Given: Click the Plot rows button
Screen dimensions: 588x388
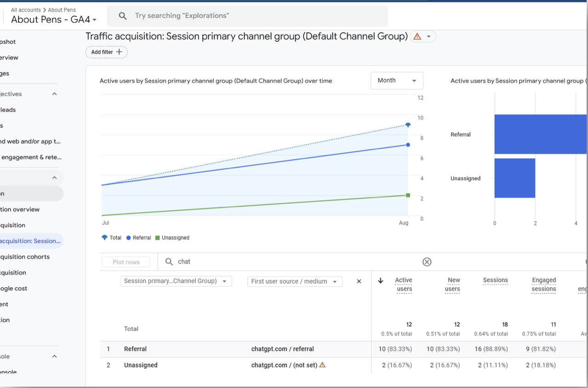Looking at the screenshot, I should (x=126, y=262).
